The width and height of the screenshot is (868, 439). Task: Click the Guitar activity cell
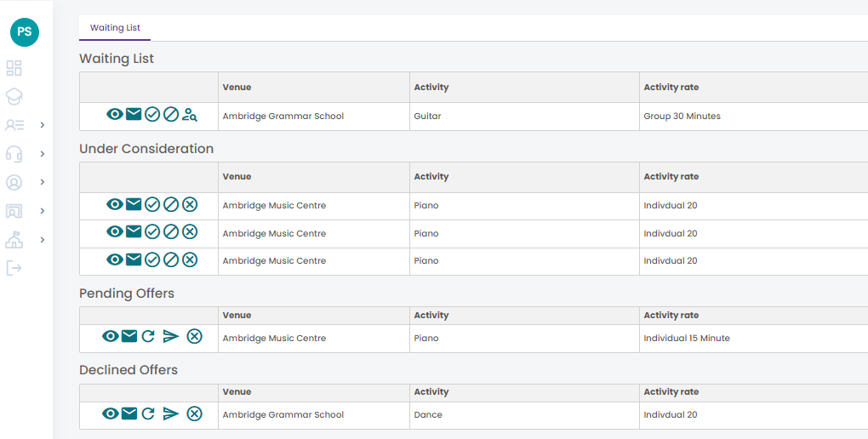point(524,117)
